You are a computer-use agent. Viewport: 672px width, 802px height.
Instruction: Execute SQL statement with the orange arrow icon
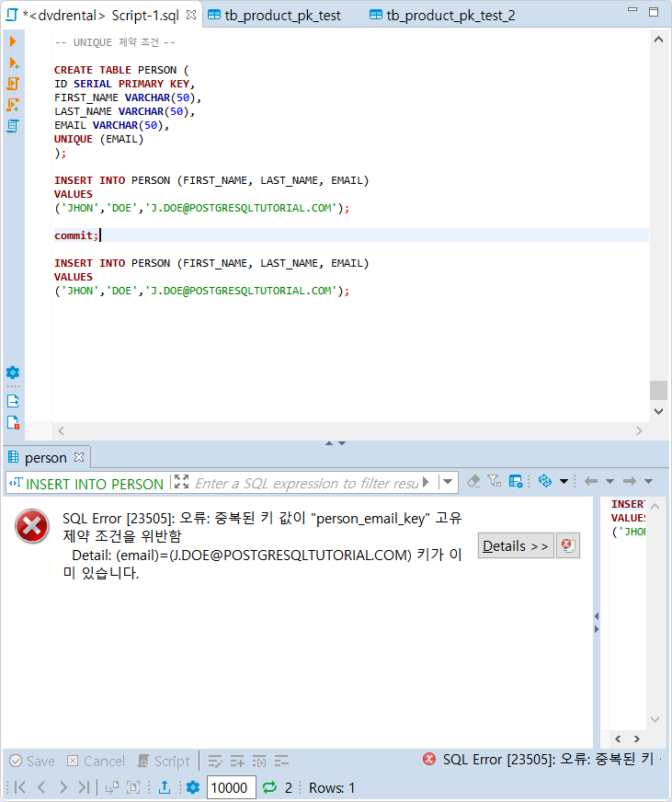(x=13, y=41)
